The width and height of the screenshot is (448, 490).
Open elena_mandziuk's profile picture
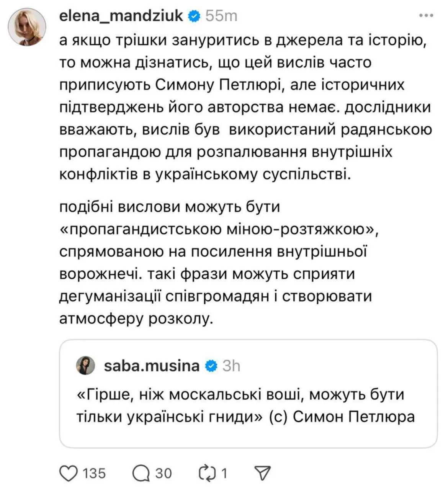(27, 27)
